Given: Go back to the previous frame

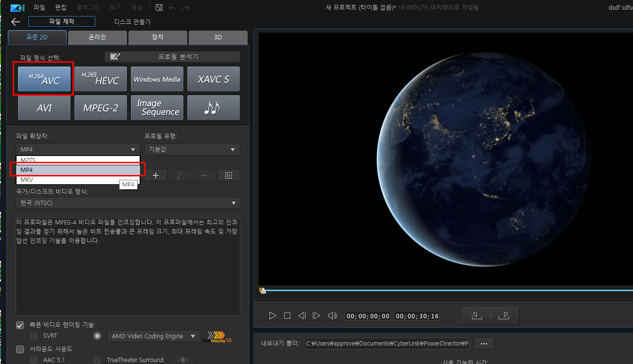Looking at the screenshot, I should coord(302,316).
